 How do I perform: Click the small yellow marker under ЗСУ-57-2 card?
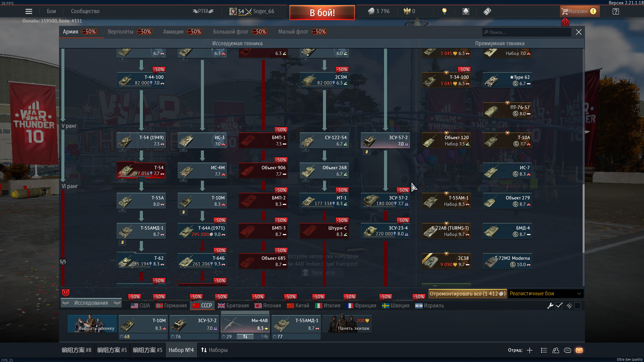pos(367,152)
